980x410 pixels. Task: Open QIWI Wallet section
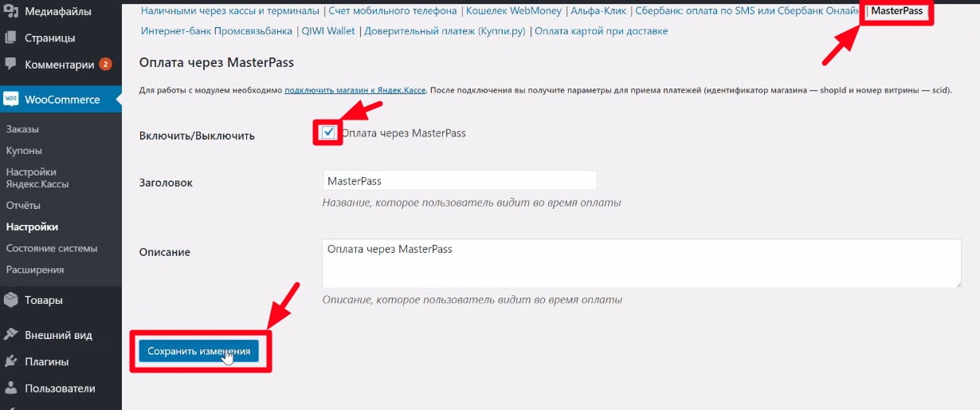328,31
